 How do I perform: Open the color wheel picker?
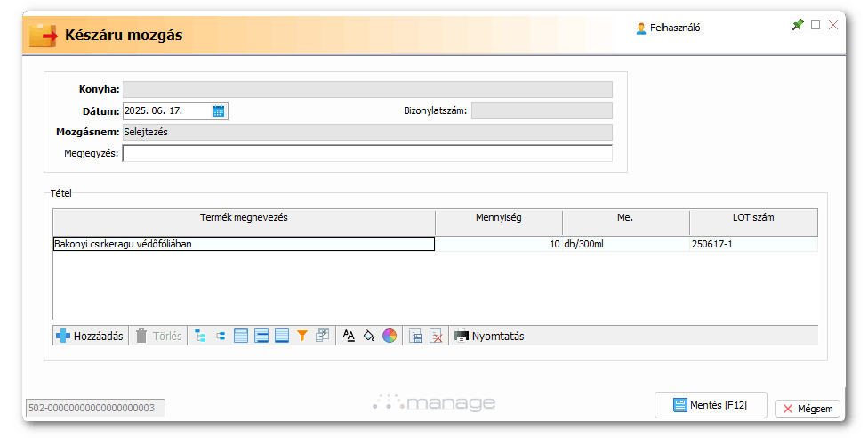coord(390,337)
